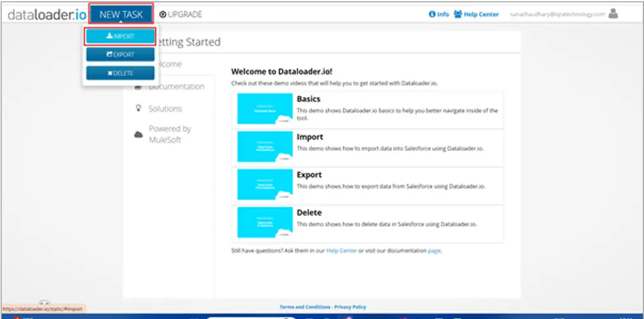The height and width of the screenshot is (319, 644).
Task: Click the Export demo heading
Action: click(309, 174)
